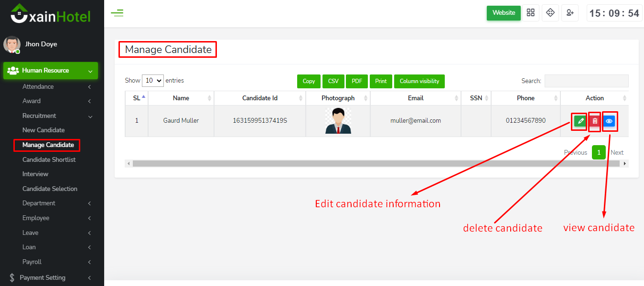Click the dollar sign Payment Setting icon
This screenshot has height=286, width=644.
click(x=12, y=277)
